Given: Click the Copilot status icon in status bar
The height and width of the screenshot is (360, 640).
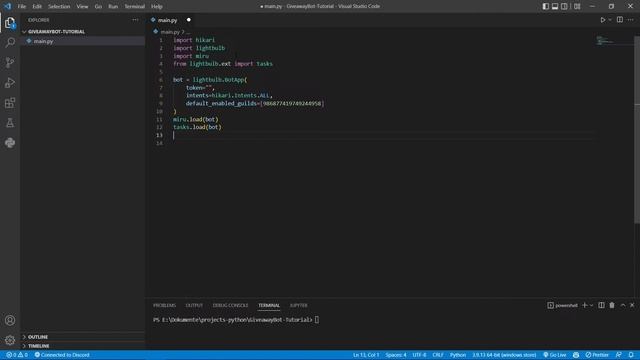Looking at the screenshot, I should pos(576,355).
